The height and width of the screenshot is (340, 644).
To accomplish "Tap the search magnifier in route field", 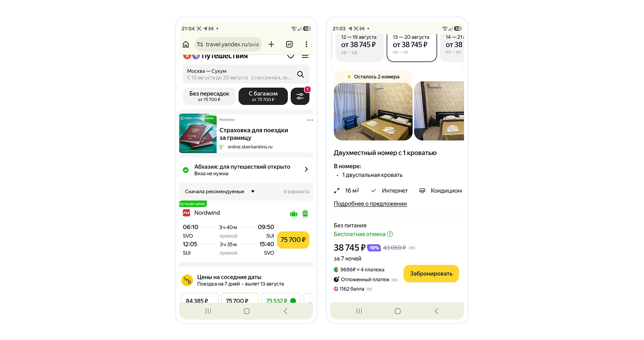I will click(301, 74).
